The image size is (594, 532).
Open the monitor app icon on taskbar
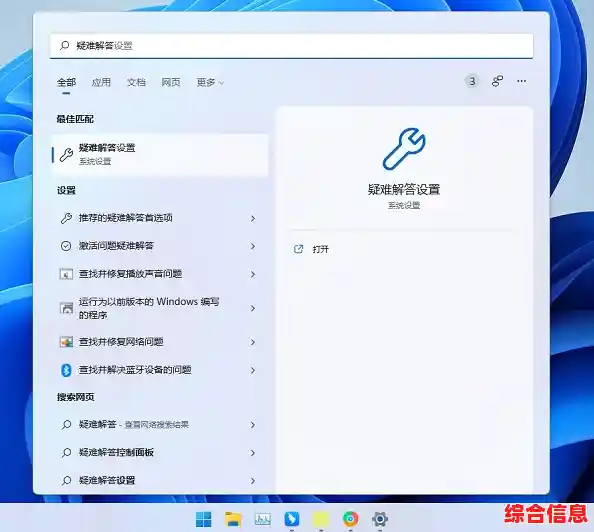pos(263,519)
